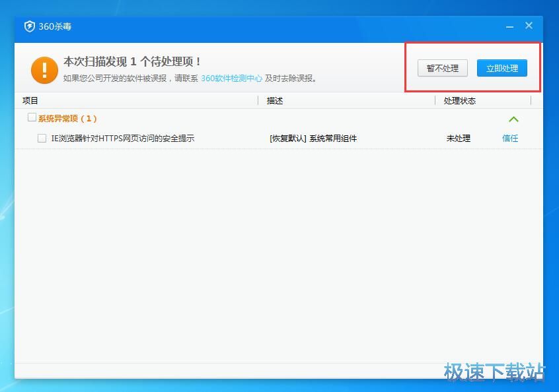
Task: Click the 处理状态 column header
Action: pos(459,101)
